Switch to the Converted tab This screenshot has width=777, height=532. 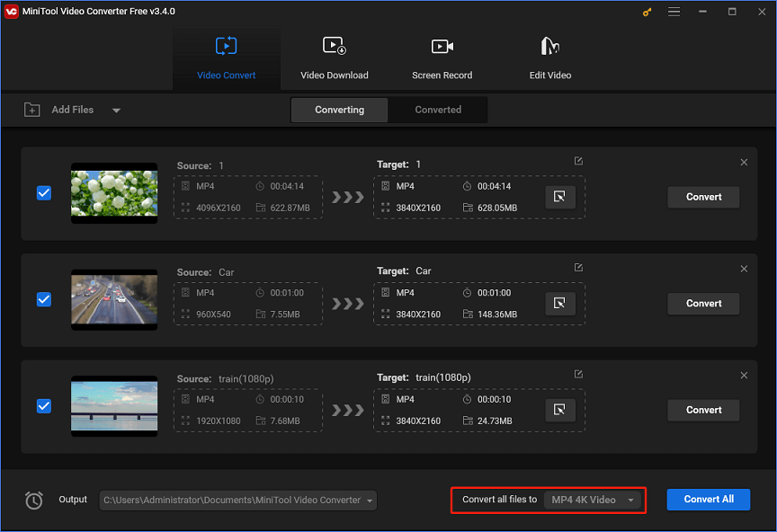[x=437, y=109]
